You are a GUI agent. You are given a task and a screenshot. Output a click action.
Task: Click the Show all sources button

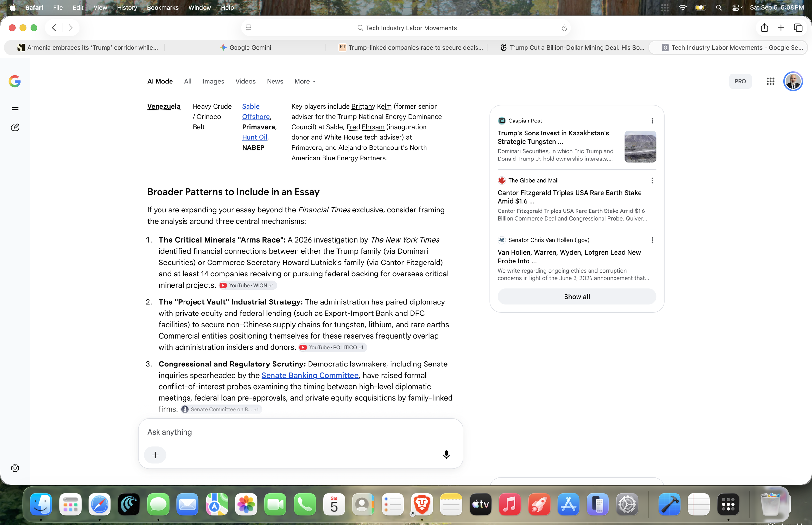[x=577, y=297]
